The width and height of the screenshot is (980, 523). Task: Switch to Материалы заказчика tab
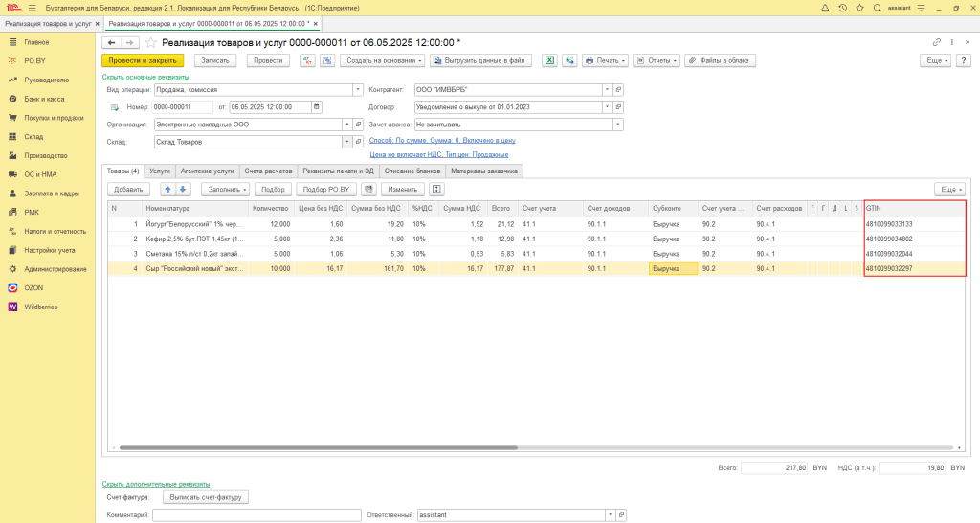pyautogui.click(x=483, y=171)
